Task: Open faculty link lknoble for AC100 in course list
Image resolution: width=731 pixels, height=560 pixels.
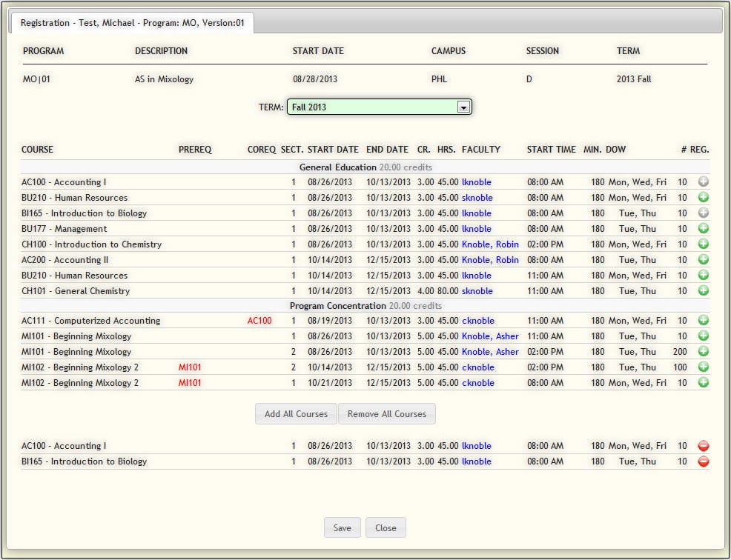Action: pos(477,182)
